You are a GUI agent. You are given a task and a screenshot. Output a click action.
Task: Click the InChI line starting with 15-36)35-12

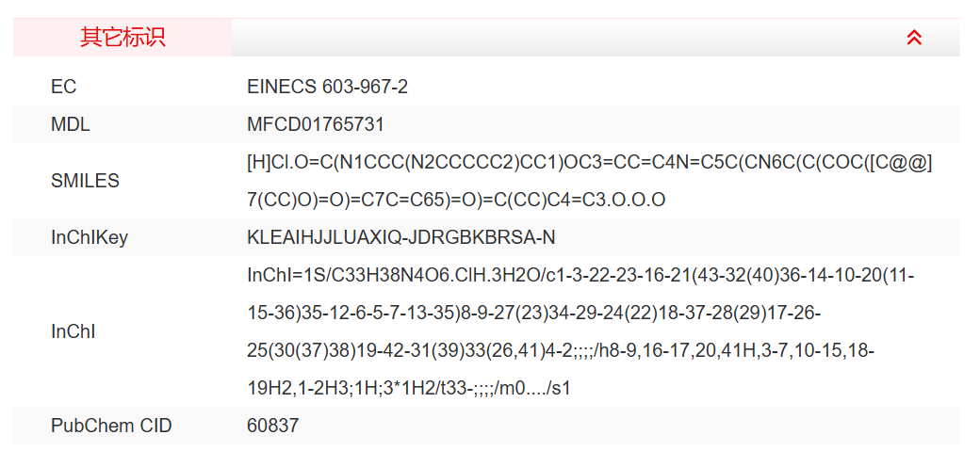[x=536, y=313]
